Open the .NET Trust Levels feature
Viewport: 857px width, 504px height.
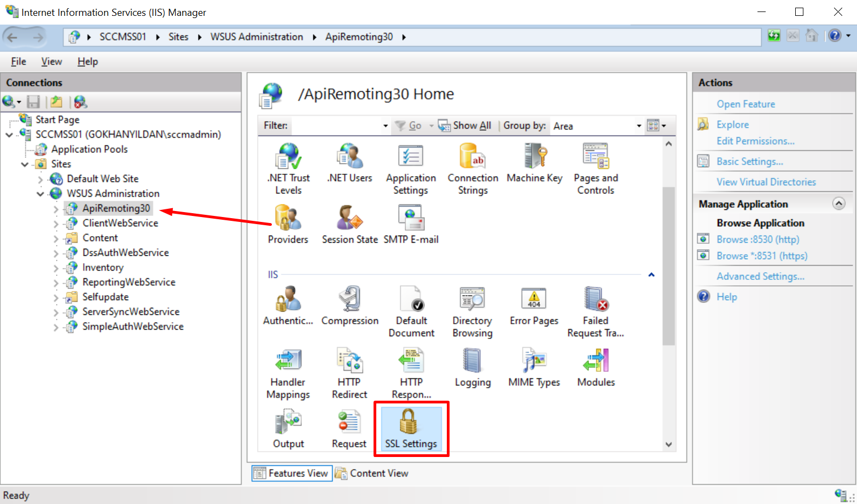tap(288, 168)
